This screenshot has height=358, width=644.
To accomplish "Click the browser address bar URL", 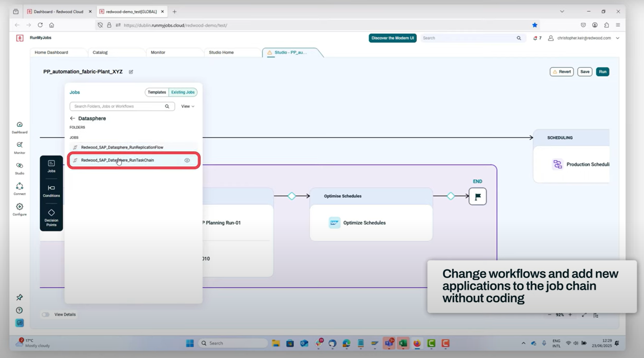I will click(175, 25).
